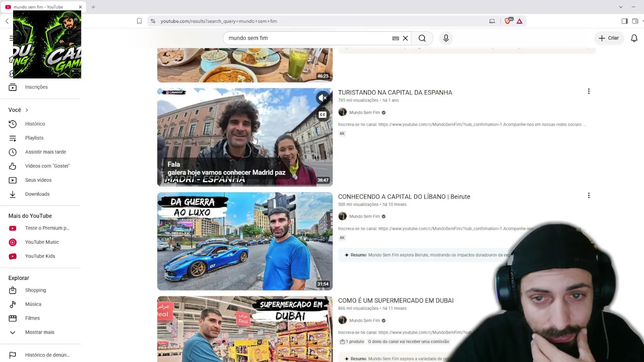Toggle the browser sidebar panel icon
The image size is (644, 362).
[x=624, y=21]
